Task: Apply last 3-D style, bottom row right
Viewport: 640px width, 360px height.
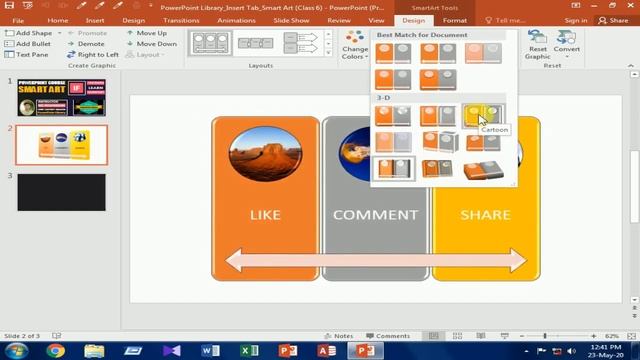Action: click(x=483, y=169)
